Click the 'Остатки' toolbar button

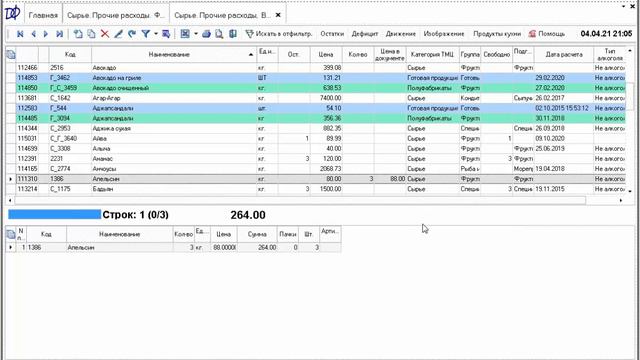(332, 34)
